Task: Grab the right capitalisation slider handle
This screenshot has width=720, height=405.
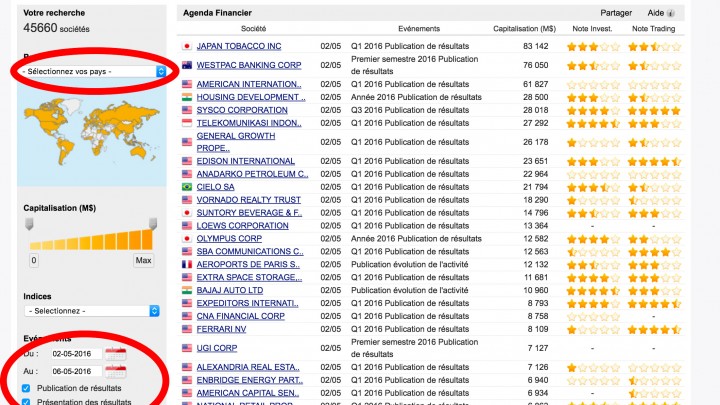Action: point(153,224)
